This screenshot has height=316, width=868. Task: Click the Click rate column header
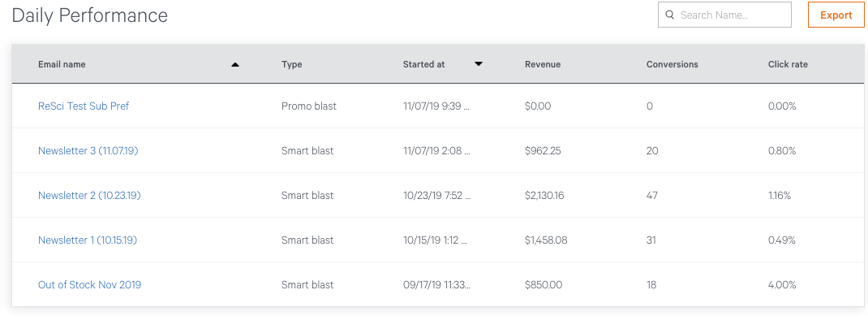click(x=788, y=64)
